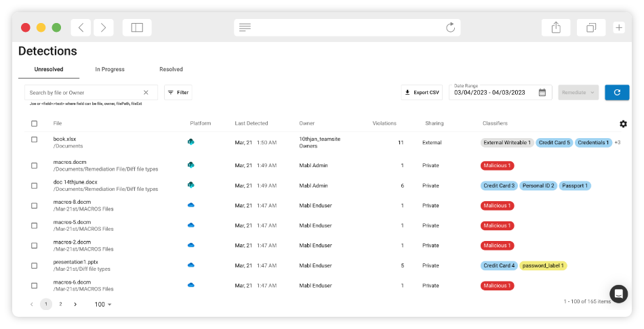Check the select-all header checkbox

pyautogui.click(x=35, y=123)
